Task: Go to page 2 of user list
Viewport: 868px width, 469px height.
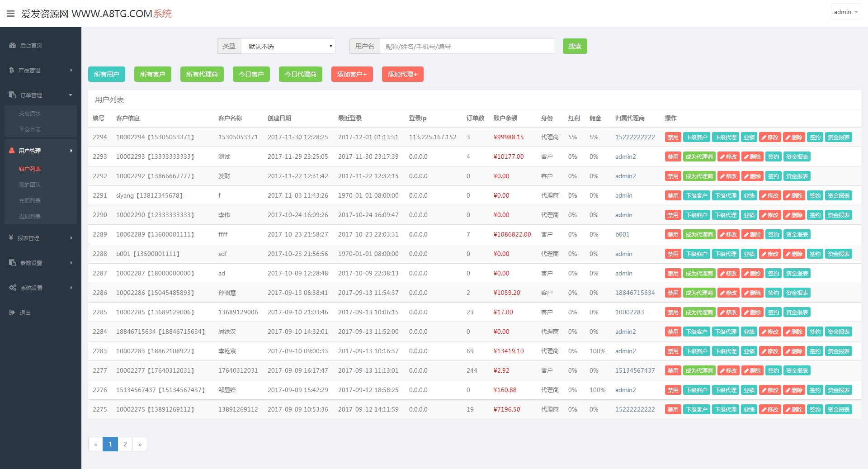Action: point(125,444)
